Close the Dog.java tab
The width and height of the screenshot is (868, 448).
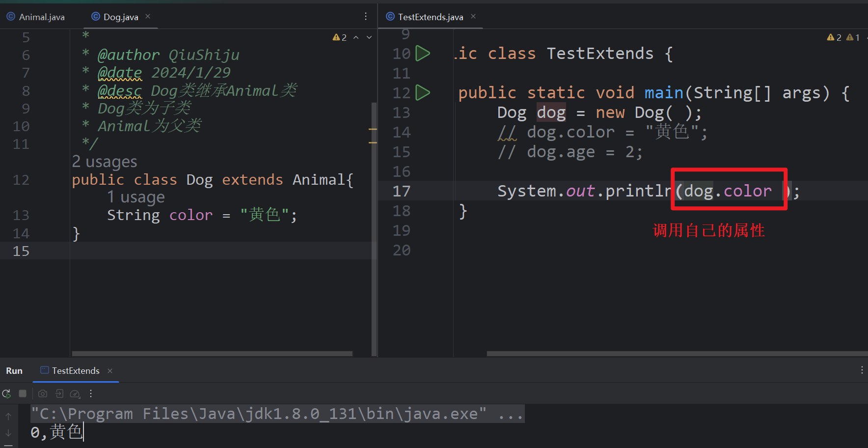click(148, 17)
